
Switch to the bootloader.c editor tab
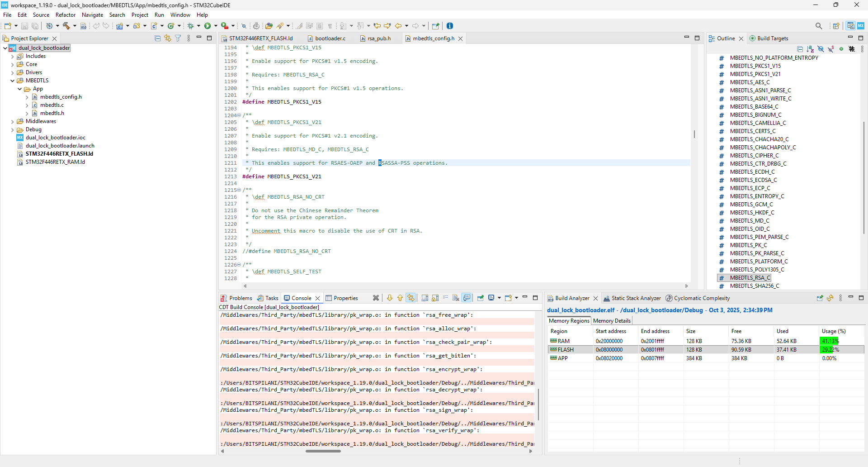click(330, 38)
